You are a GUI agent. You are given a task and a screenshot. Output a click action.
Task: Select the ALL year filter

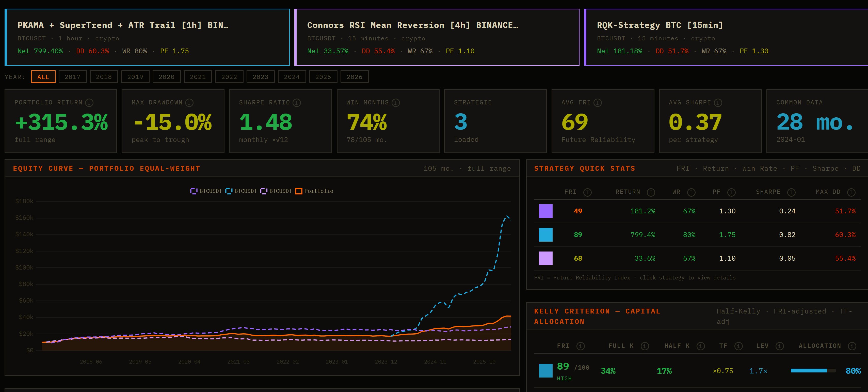(x=43, y=77)
